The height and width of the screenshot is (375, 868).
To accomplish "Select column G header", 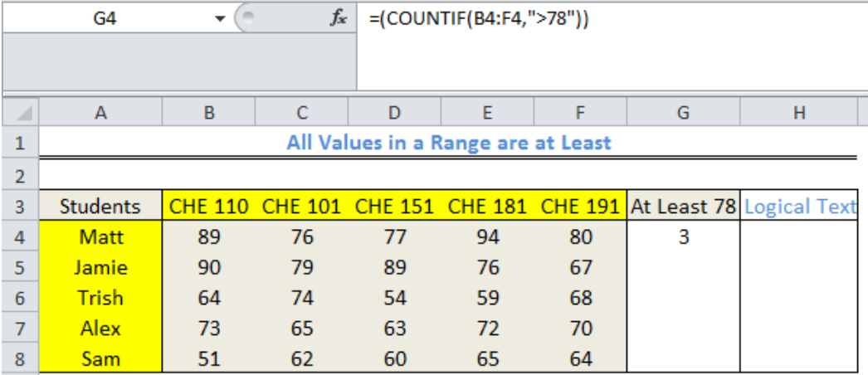I will (x=683, y=113).
